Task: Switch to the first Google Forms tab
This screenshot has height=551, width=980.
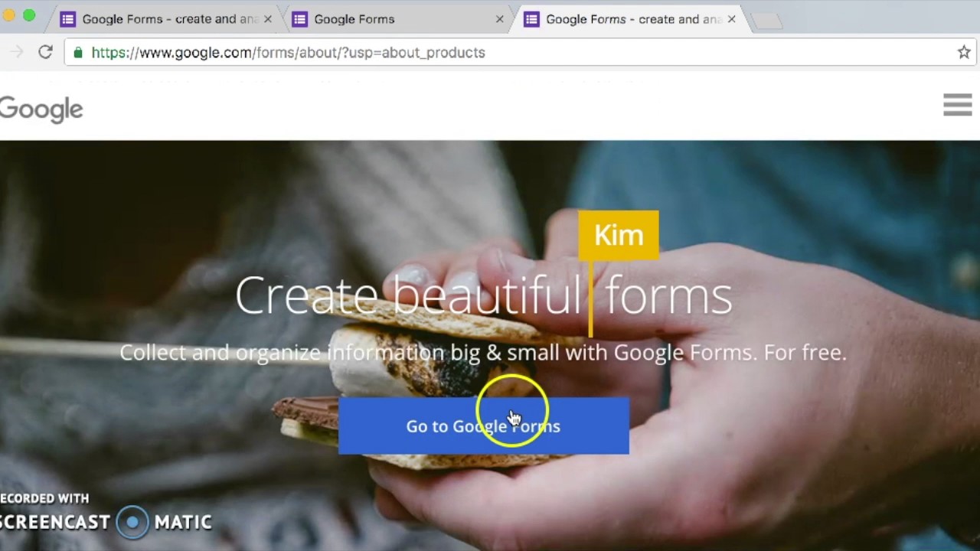Action: [x=168, y=19]
